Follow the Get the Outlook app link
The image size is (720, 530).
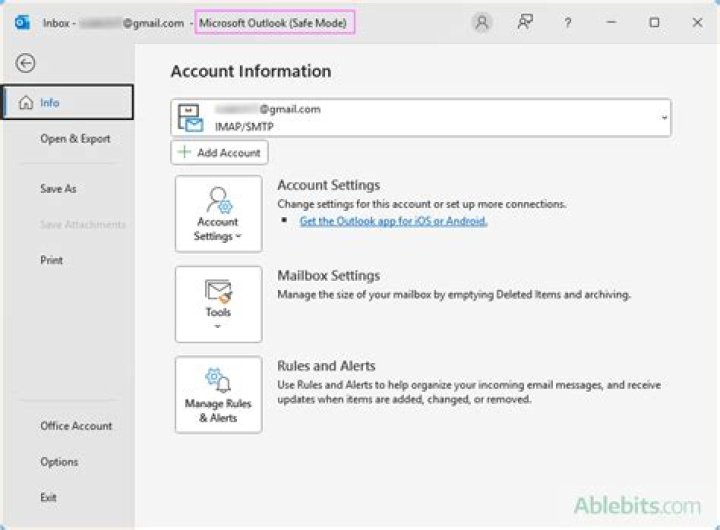tap(393, 221)
